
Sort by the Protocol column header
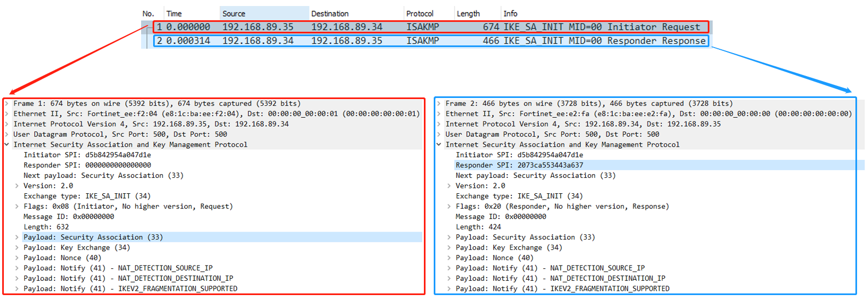click(420, 14)
